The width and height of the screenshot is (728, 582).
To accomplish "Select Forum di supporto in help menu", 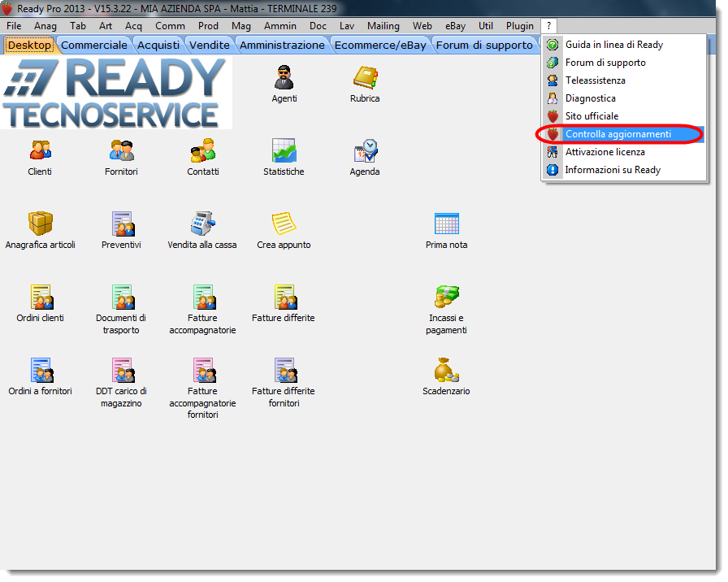I will coord(624,63).
